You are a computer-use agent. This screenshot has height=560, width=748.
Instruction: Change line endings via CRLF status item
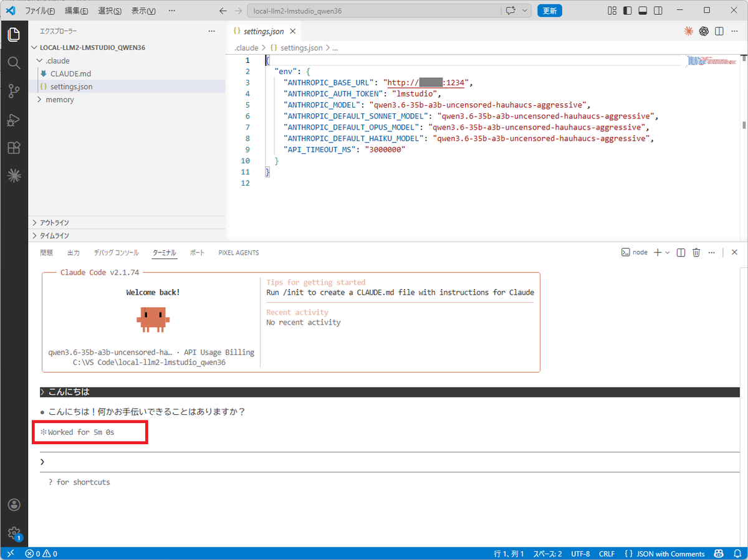607,554
